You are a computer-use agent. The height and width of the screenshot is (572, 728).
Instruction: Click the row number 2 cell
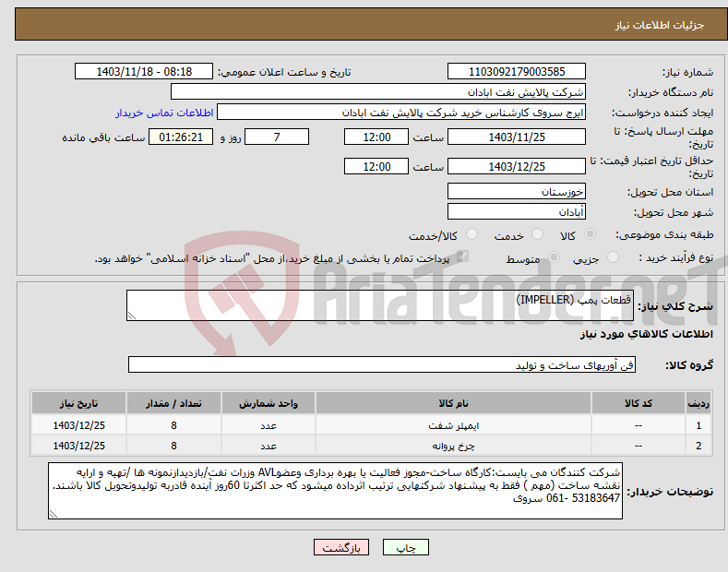point(698,446)
